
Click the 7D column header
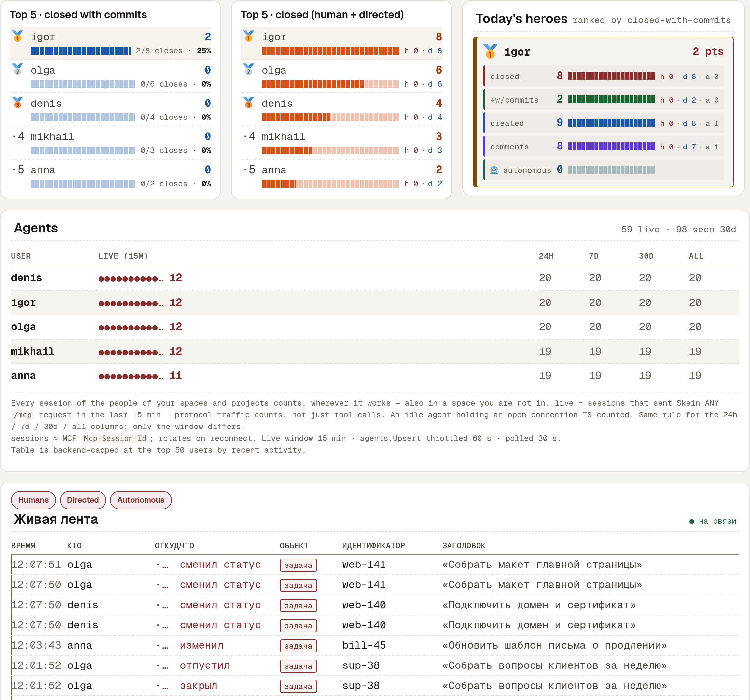(x=593, y=256)
